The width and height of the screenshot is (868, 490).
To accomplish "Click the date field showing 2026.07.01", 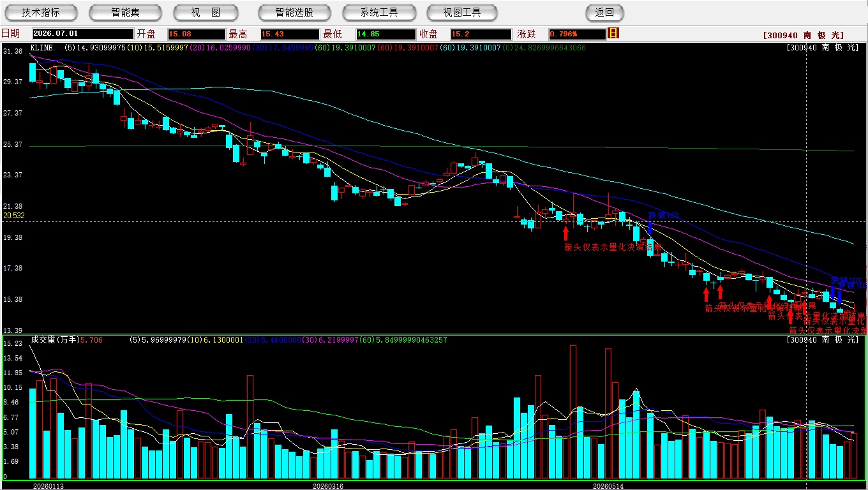I will (82, 34).
